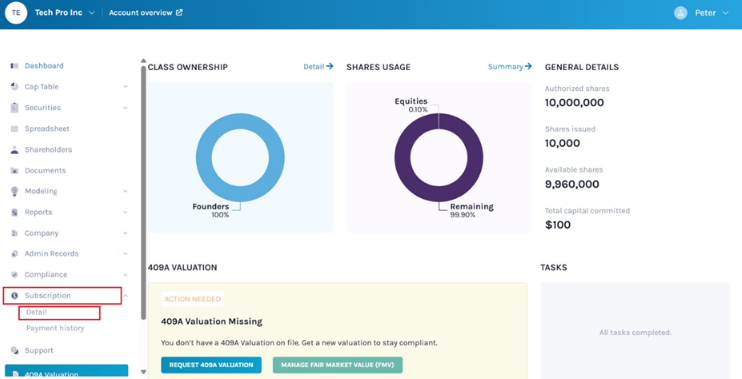The height and width of the screenshot is (379, 742).
Task: Click the Shareholders person icon
Action: click(x=15, y=150)
